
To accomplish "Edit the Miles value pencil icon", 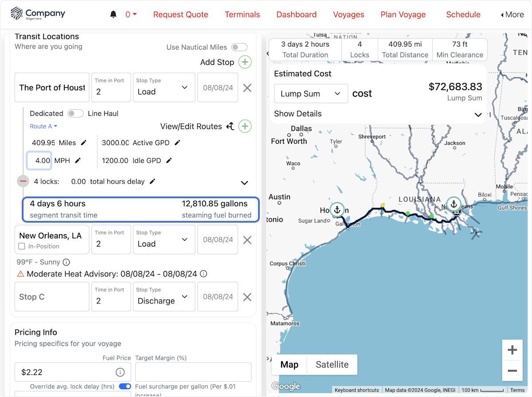I will click(84, 143).
